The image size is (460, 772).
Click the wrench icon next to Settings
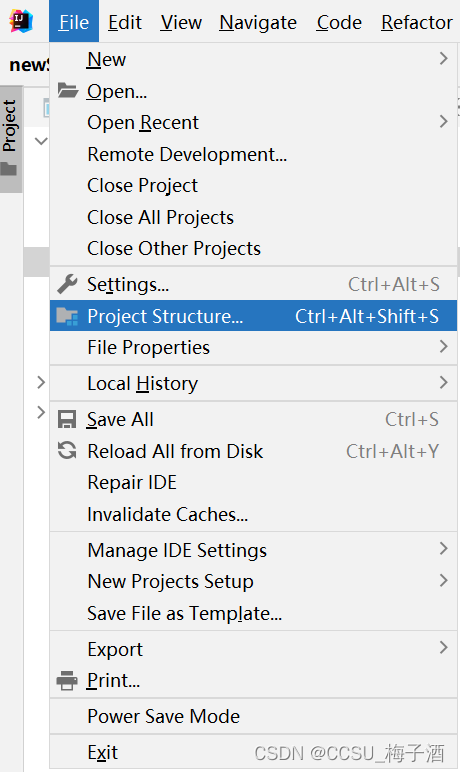click(x=67, y=284)
